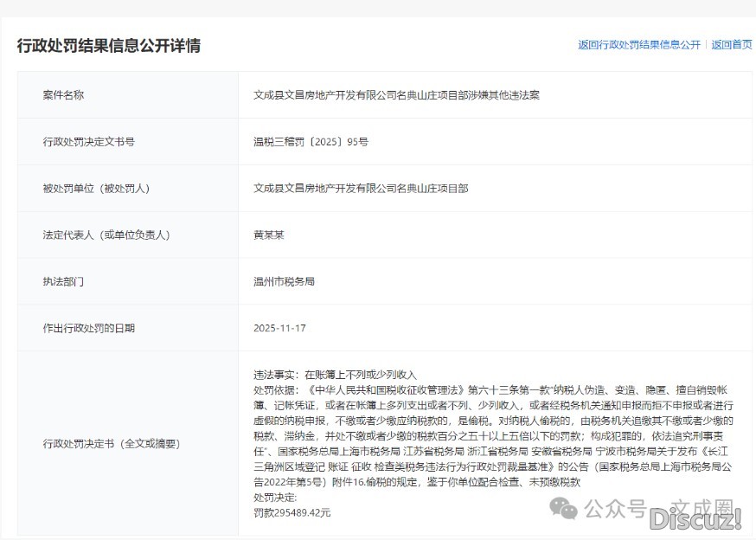Click the 违法事实 line in the decision text
This screenshot has height=540, width=756.
335,375
